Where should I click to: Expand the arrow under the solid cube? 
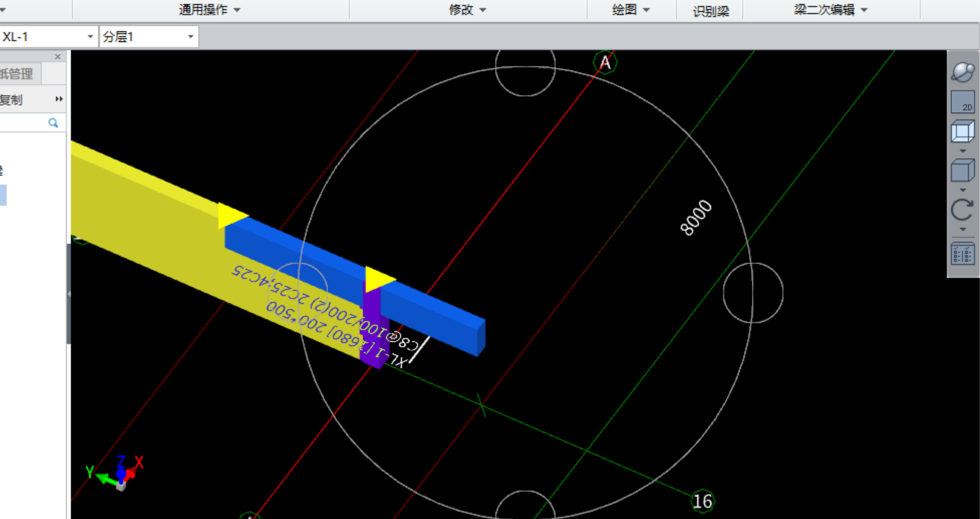963,190
